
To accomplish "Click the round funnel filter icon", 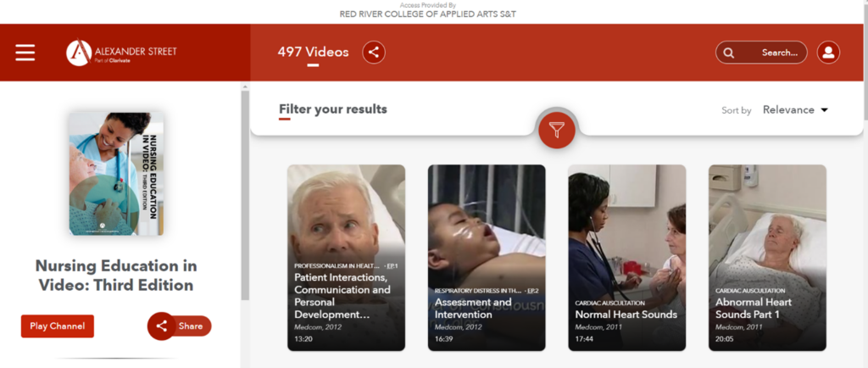I will click(557, 130).
